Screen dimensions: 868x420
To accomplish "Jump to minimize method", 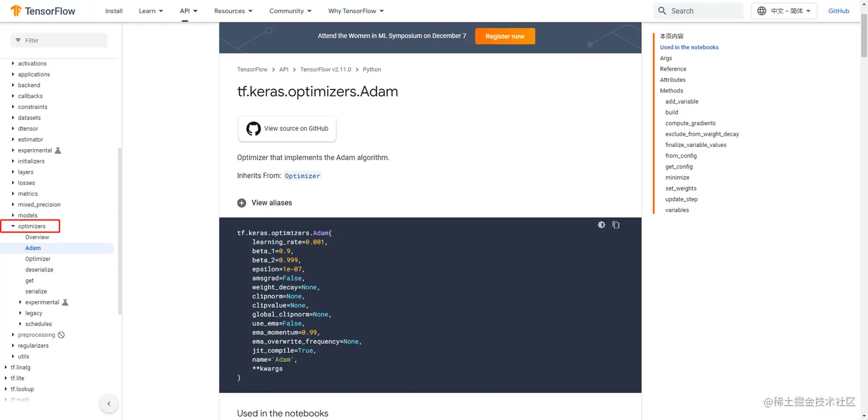I will [677, 178].
